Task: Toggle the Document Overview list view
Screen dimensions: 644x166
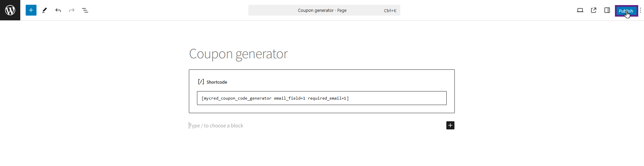Action: click(x=85, y=10)
